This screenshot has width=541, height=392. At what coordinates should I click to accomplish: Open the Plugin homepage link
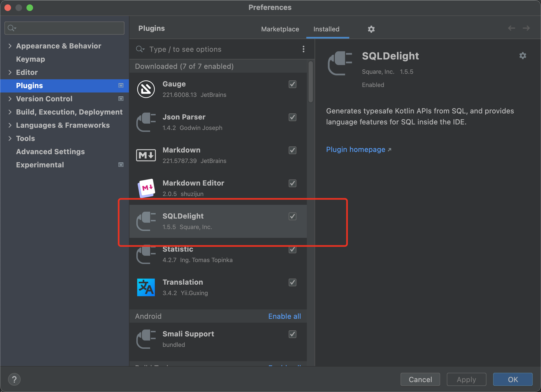point(359,149)
